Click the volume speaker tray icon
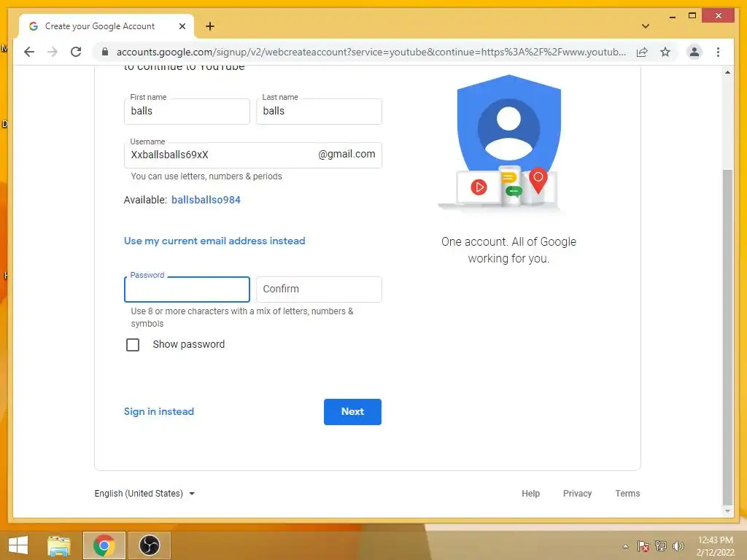 tap(678, 546)
